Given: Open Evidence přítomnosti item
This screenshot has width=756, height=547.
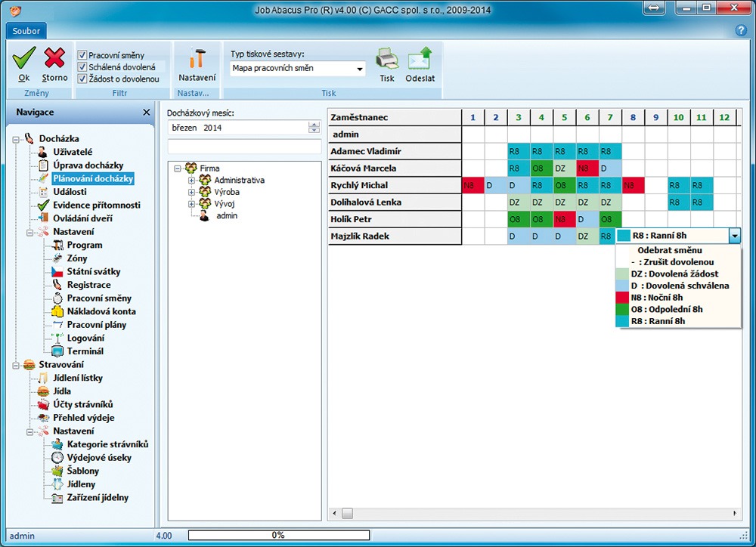Looking at the screenshot, I should pos(97,205).
